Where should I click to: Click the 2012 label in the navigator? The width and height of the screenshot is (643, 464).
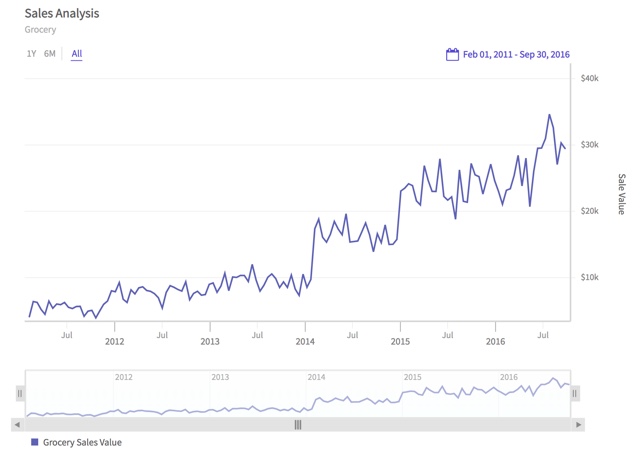(124, 377)
